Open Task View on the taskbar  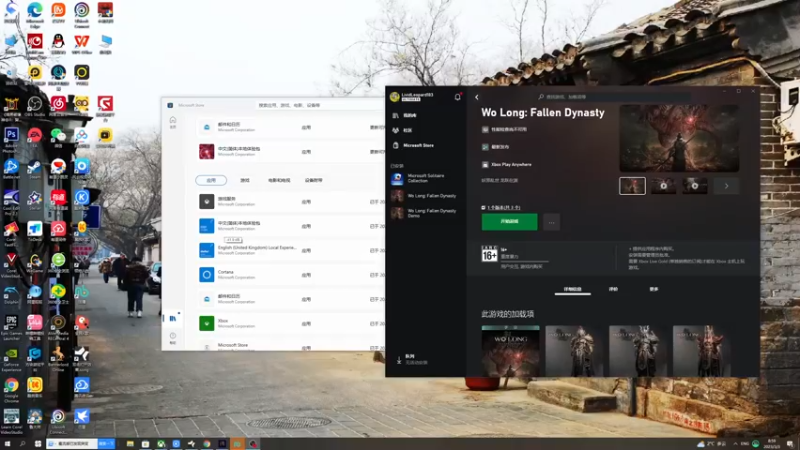point(38,444)
